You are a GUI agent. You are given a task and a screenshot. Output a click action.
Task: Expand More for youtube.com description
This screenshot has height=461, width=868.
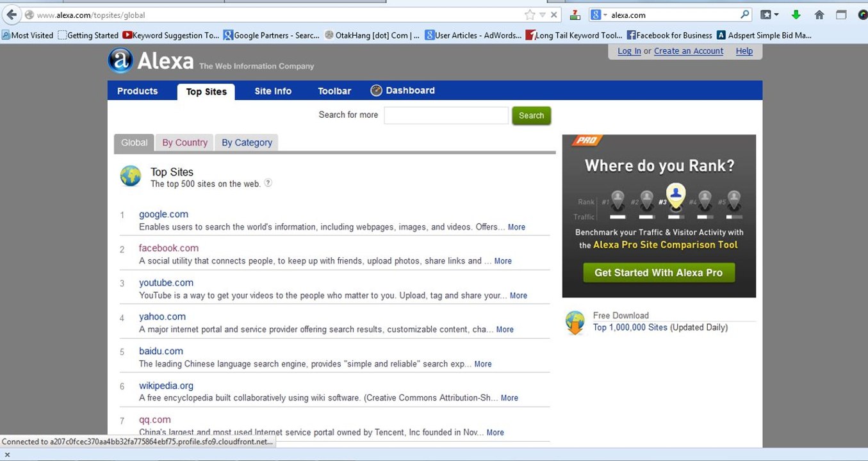tap(518, 296)
